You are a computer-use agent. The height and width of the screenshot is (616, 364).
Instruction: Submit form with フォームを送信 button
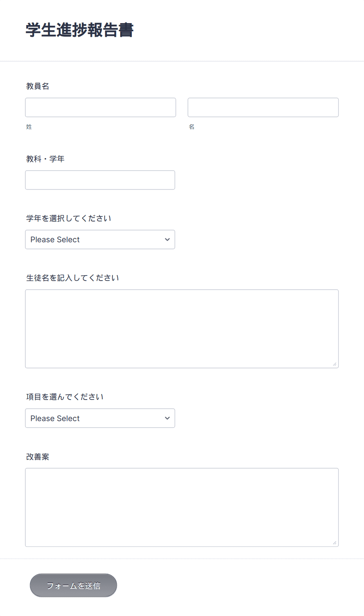click(x=74, y=585)
